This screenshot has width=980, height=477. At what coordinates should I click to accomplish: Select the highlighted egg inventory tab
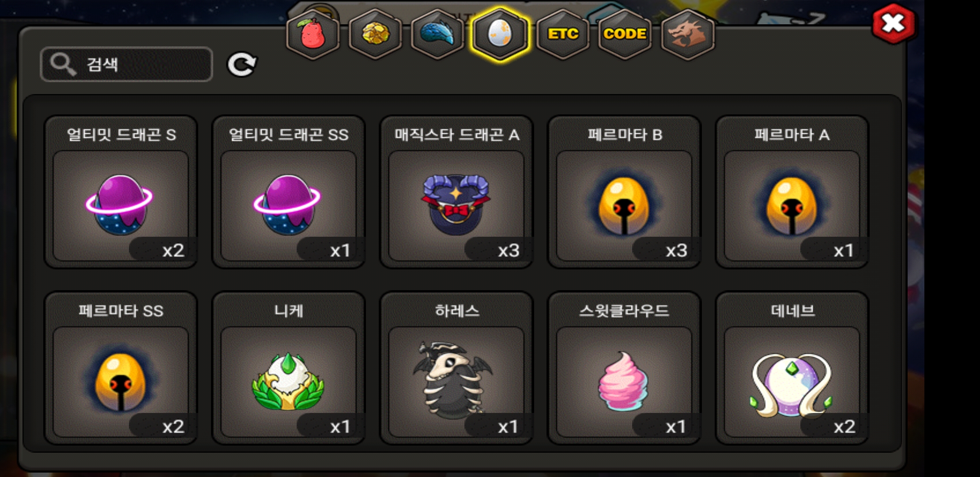[500, 34]
